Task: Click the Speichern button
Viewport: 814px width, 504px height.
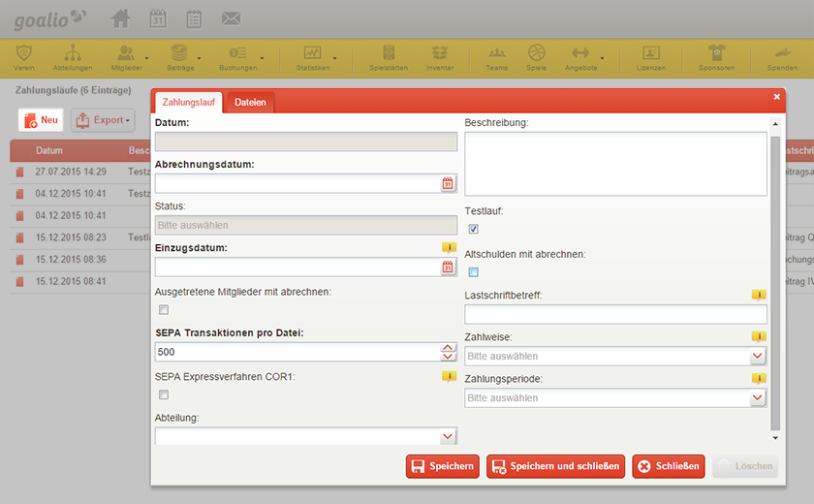Action: coord(442,466)
